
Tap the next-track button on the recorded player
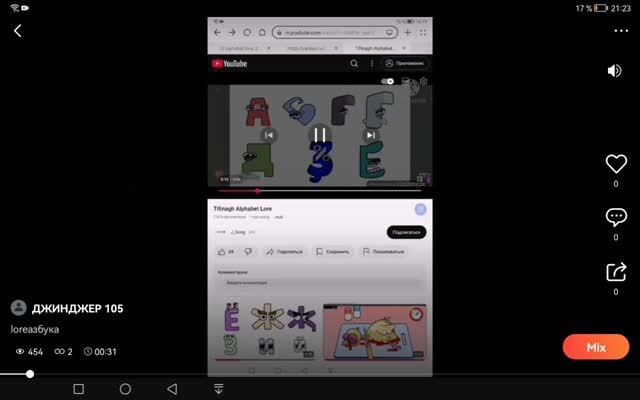click(371, 135)
